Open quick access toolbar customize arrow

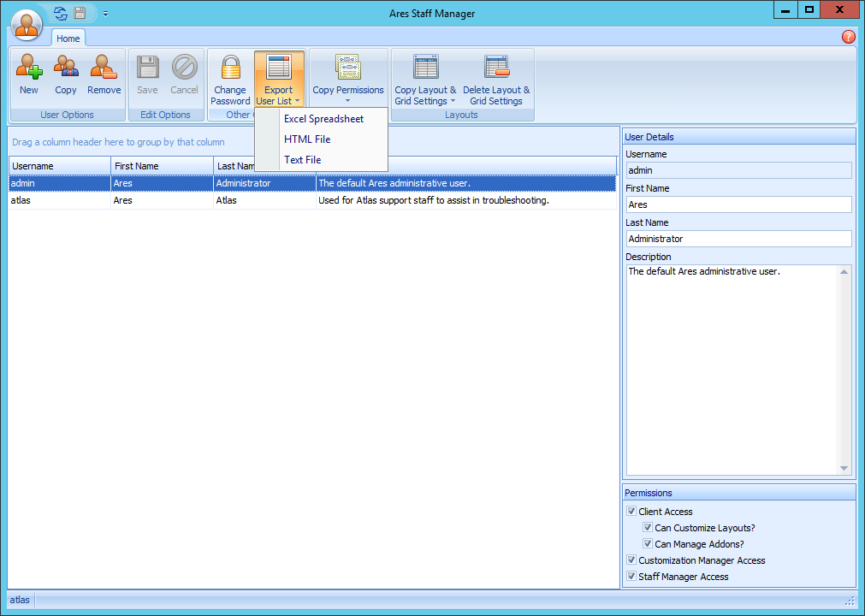point(105,14)
